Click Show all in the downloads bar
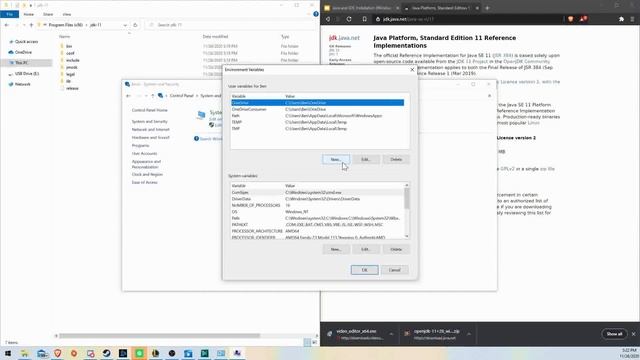Screen dimensions: 640x360 click(x=614, y=334)
